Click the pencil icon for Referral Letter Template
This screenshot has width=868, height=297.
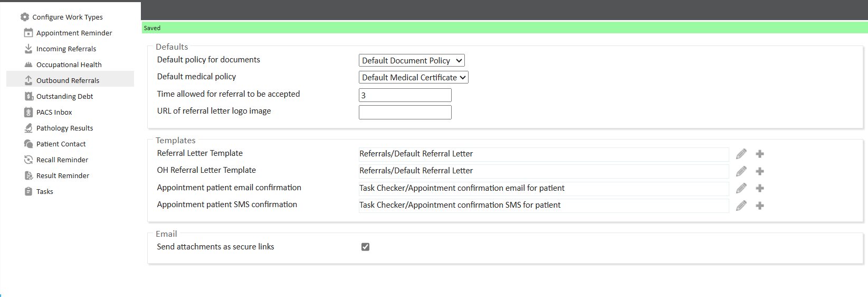[x=741, y=154]
